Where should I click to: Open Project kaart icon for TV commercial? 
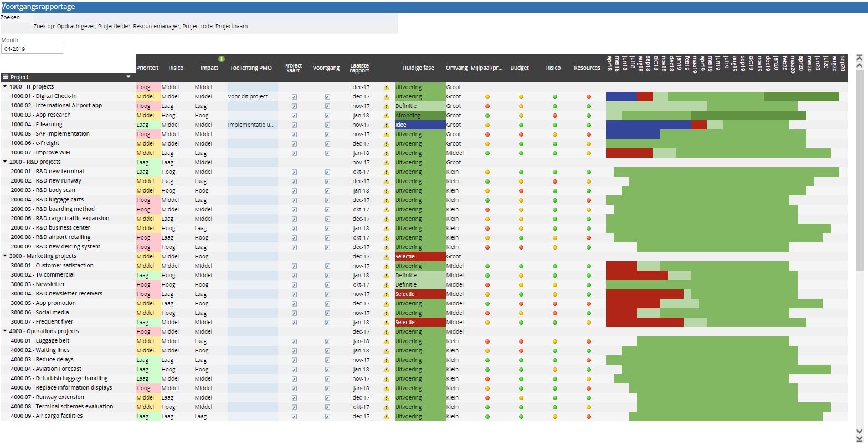point(294,276)
